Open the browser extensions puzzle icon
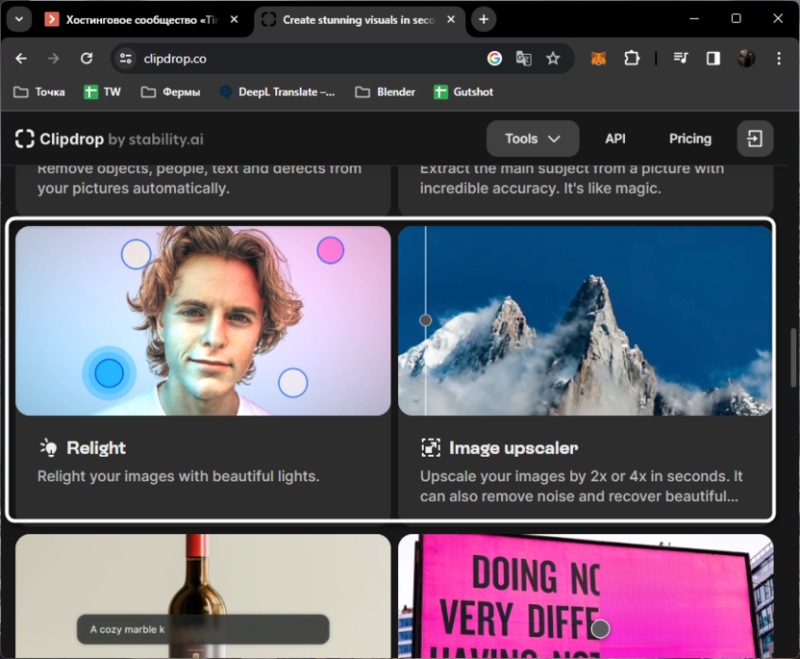 point(632,59)
